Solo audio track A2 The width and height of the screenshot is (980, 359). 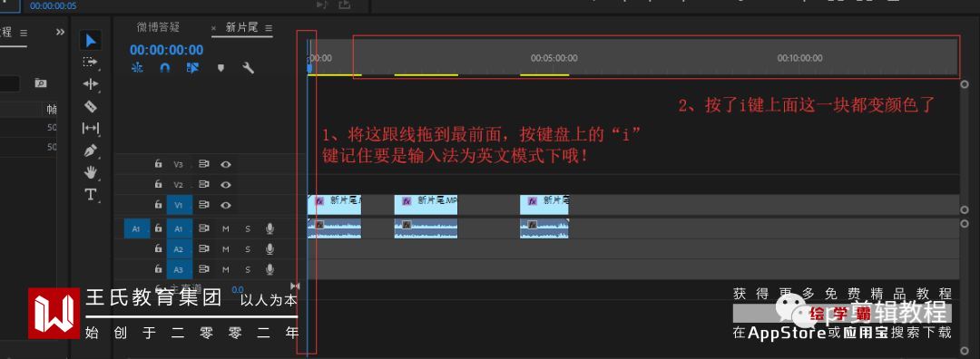(x=248, y=249)
